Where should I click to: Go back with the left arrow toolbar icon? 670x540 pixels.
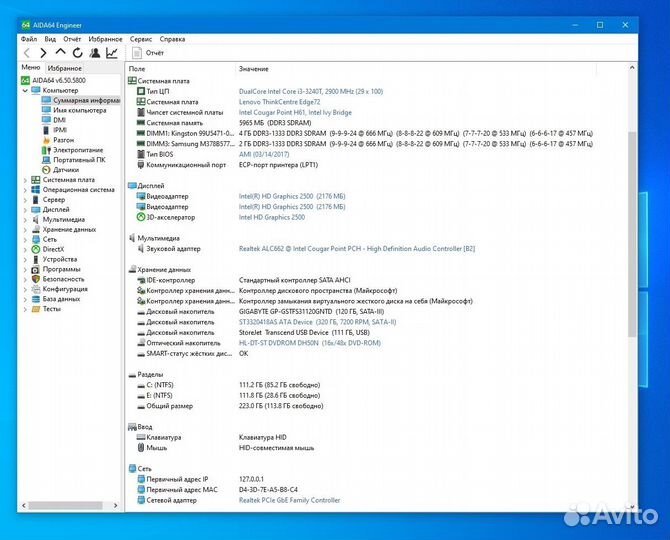pos(27,53)
